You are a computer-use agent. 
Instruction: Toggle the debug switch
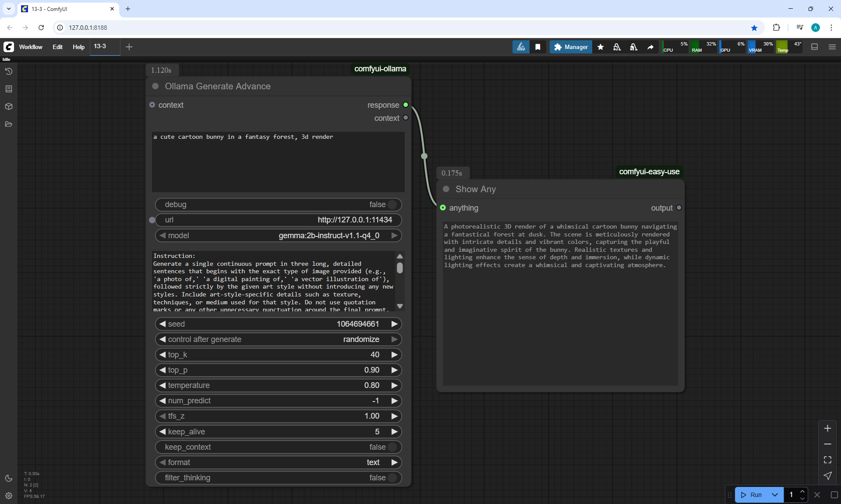(x=392, y=204)
